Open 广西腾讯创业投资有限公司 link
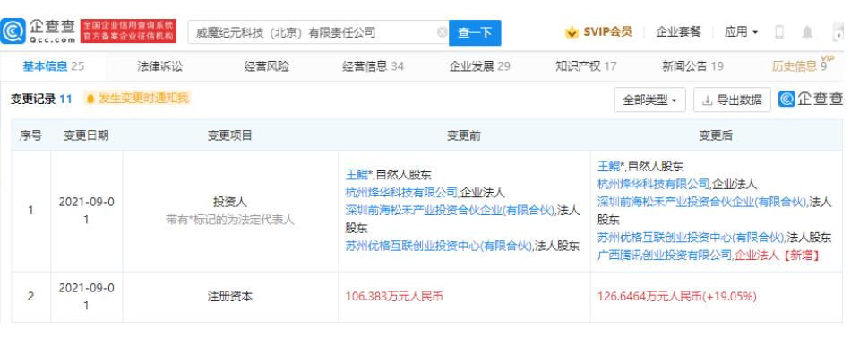Screen dimensions: 868x339 pos(665,255)
